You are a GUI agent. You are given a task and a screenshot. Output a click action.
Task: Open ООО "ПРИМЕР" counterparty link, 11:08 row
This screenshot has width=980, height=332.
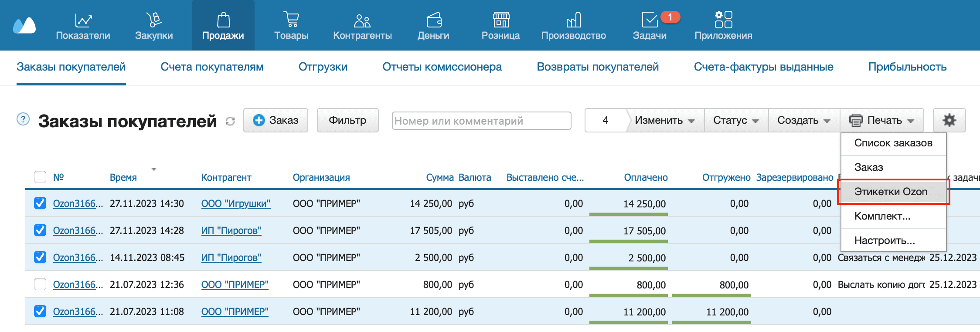[x=235, y=312]
